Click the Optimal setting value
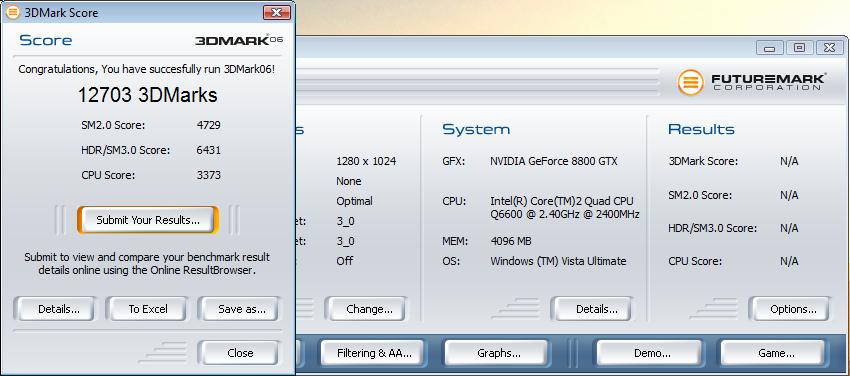Image resolution: width=850 pixels, height=376 pixels. point(354,201)
